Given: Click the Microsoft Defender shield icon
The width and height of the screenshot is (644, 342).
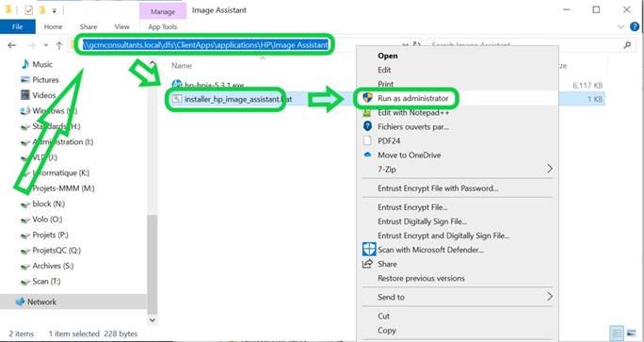Looking at the screenshot, I should pos(369,249).
